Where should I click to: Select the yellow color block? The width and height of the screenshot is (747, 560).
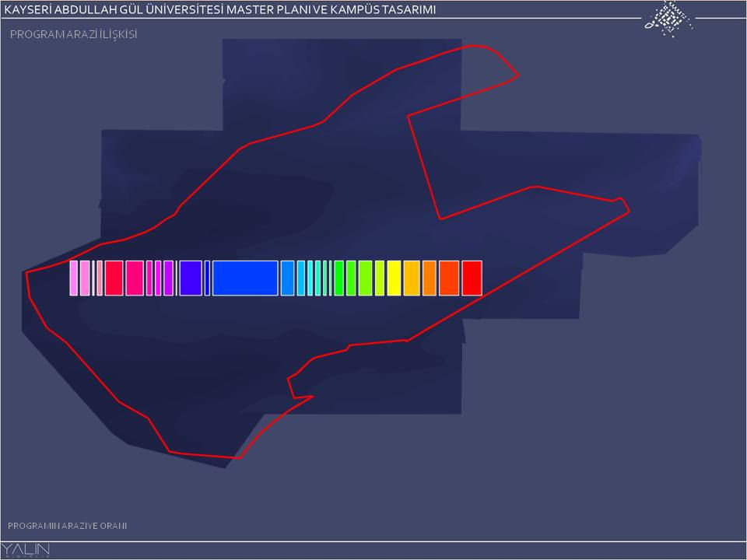394,278
